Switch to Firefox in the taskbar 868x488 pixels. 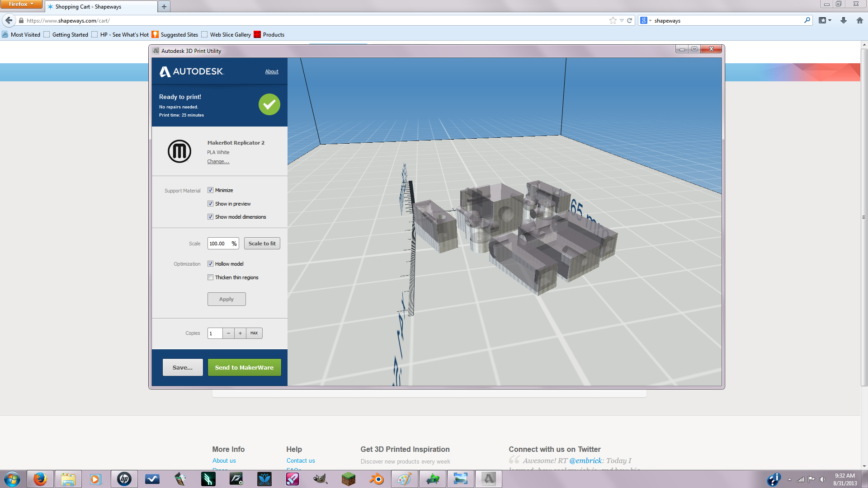[x=40, y=479]
